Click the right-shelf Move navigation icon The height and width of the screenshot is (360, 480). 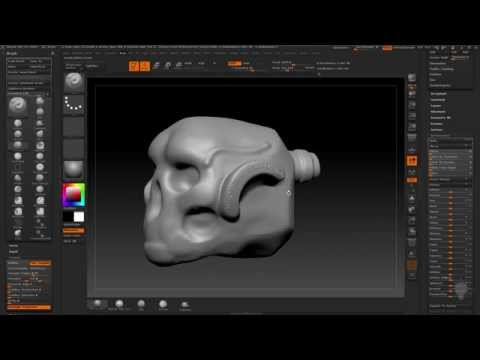click(x=412, y=210)
